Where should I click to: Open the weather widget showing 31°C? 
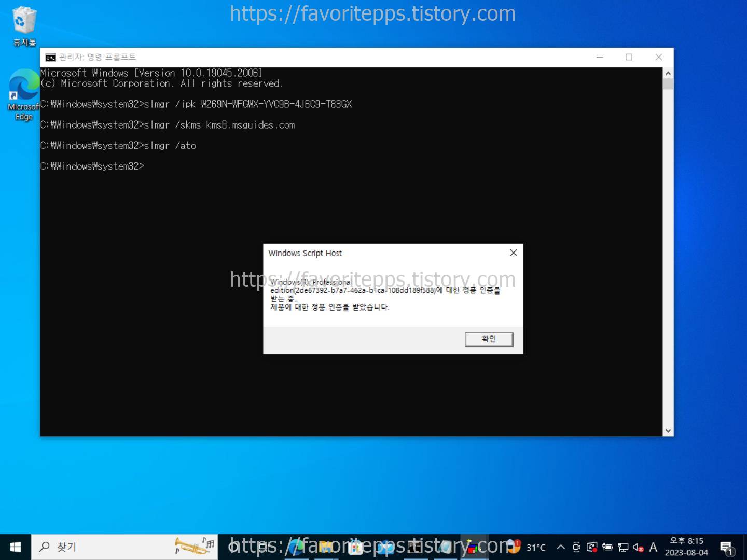click(x=526, y=547)
